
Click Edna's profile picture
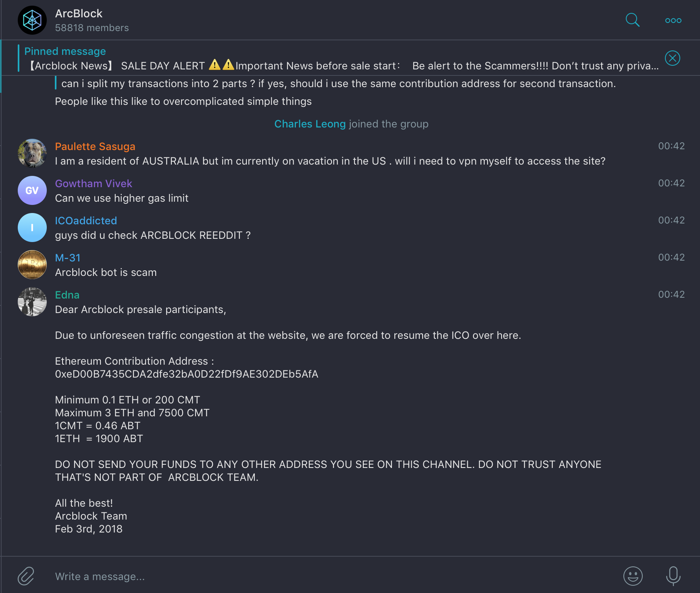point(32,302)
